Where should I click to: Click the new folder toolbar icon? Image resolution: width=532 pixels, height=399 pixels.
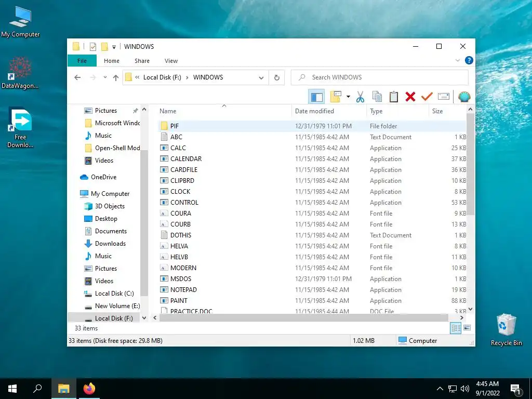pos(336,97)
